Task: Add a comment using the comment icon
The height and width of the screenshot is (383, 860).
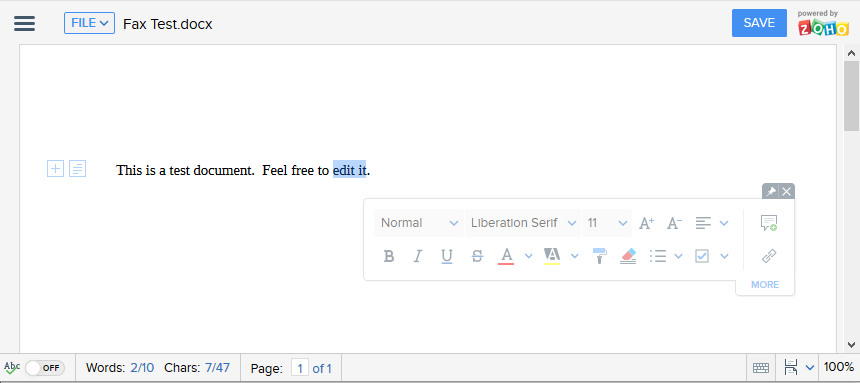Action: pos(769,223)
